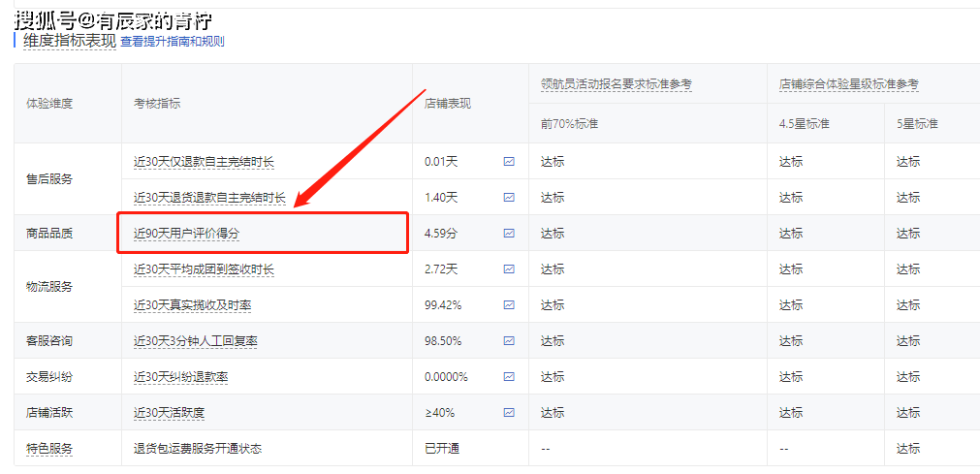980x474 pixels.
Task: Click 近30天退货退款自主完结时长 indicator
Action: [209, 198]
